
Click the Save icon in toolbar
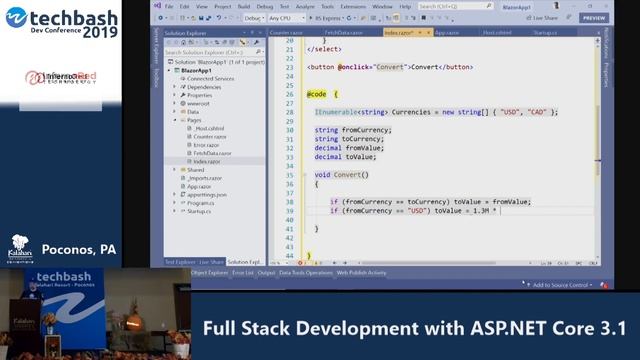pos(201,18)
